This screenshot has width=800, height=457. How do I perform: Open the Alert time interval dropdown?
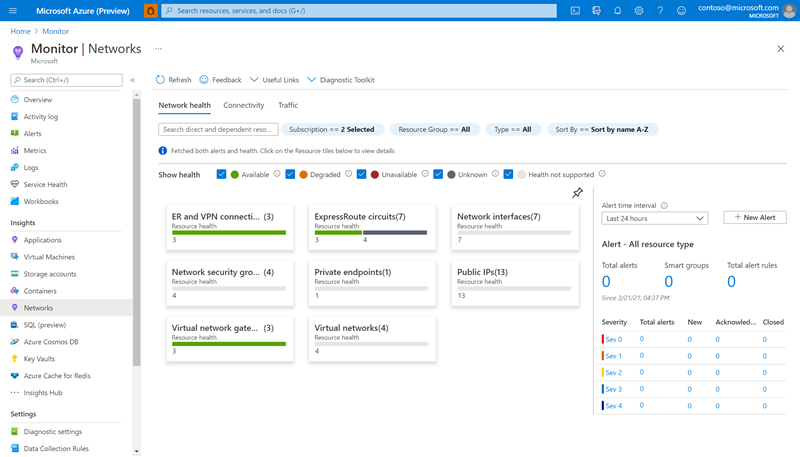pyautogui.click(x=655, y=218)
